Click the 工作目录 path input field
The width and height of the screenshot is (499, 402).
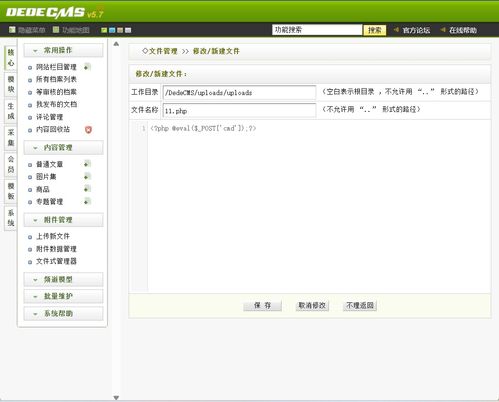coord(239,92)
